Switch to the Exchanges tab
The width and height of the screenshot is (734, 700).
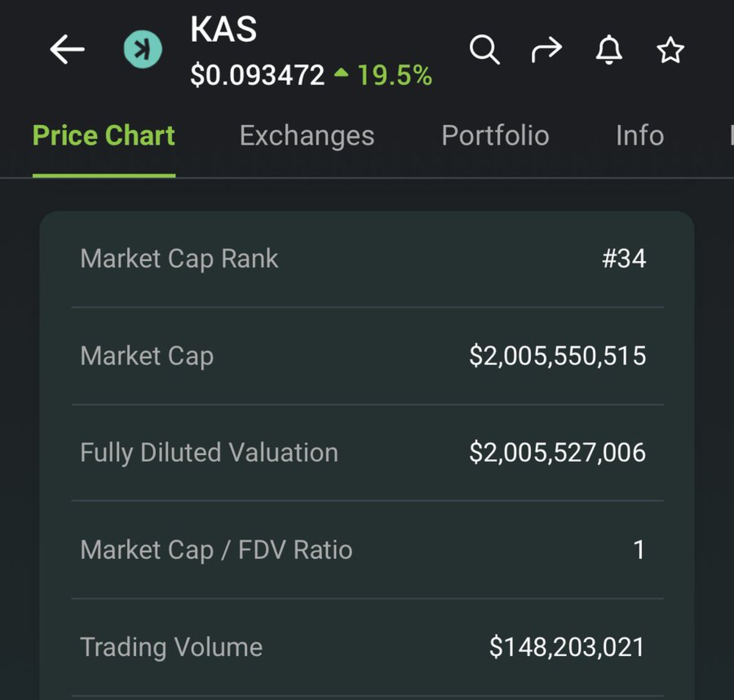coord(308,135)
